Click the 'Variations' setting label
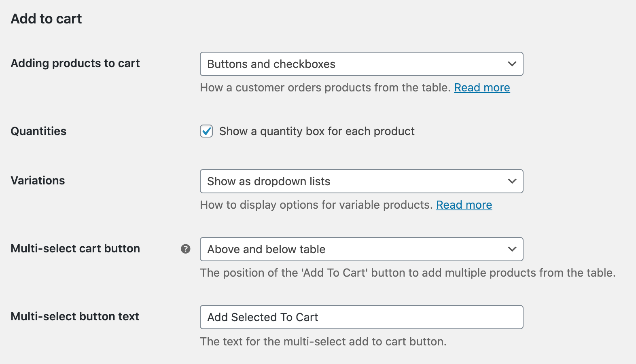Image resolution: width=636 pixels, height=364 pixels. point(38,180)
